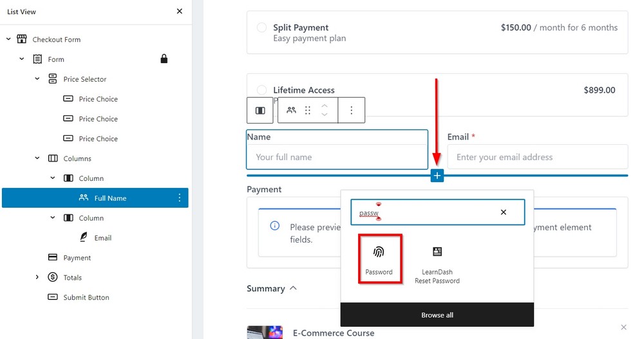Select the Submit Button tree item
This screenshot has width=644, height=339.
click(x=86, y=297)
